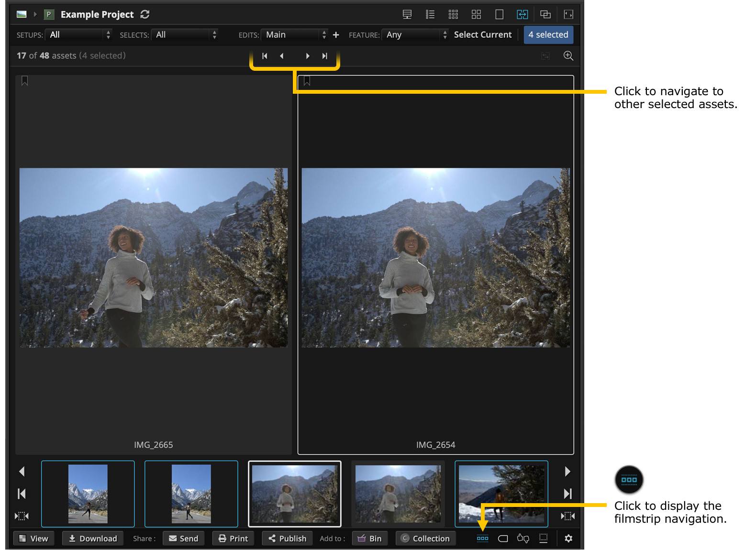Viewport: 756px width, 550px height.
Task: Click the green P project icon
Action: click(x=48, y=14)
